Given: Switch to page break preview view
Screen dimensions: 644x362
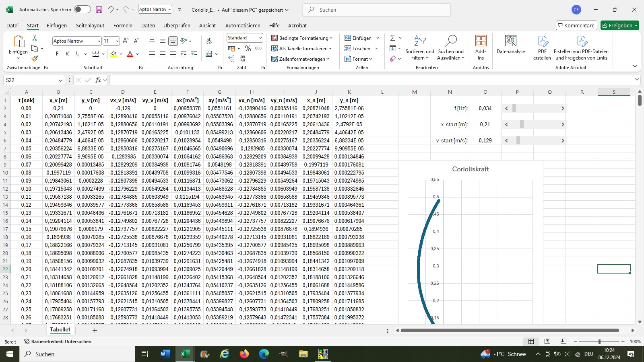Looking at the screenshot, I should tap(563, 341).
